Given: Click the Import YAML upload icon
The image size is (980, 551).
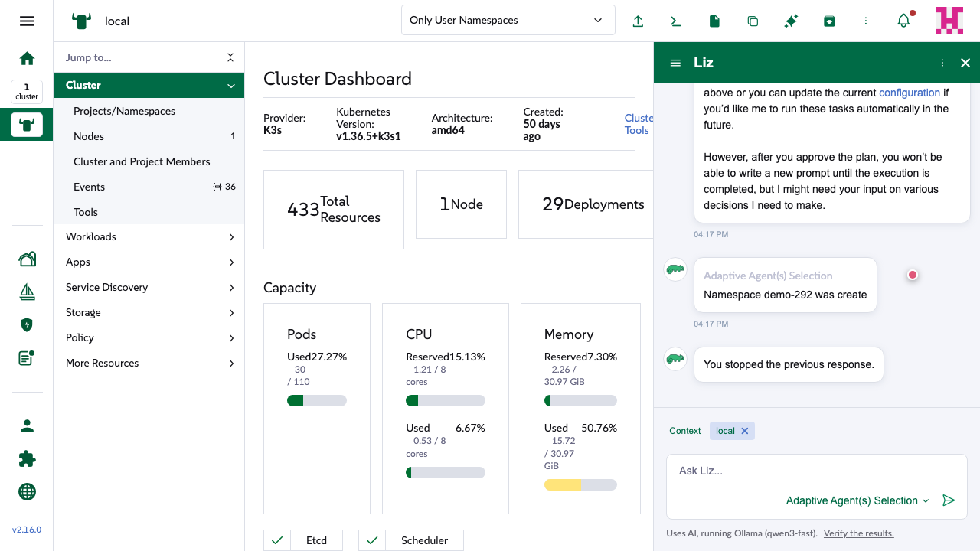Looking at the screenshot, I should coord(638,21).
